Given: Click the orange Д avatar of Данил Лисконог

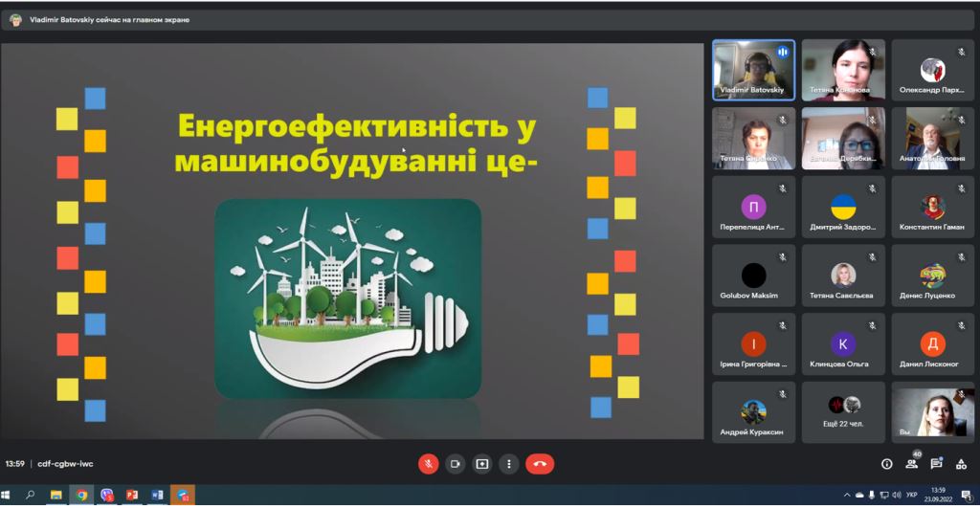Looking at the screenshot, I should coord(932,343).
